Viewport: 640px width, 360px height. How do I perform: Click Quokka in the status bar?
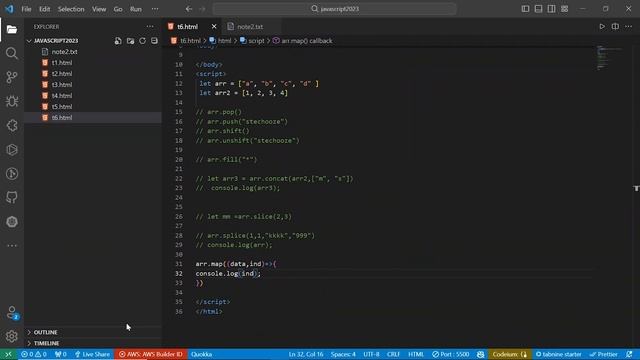coord(201,354)
